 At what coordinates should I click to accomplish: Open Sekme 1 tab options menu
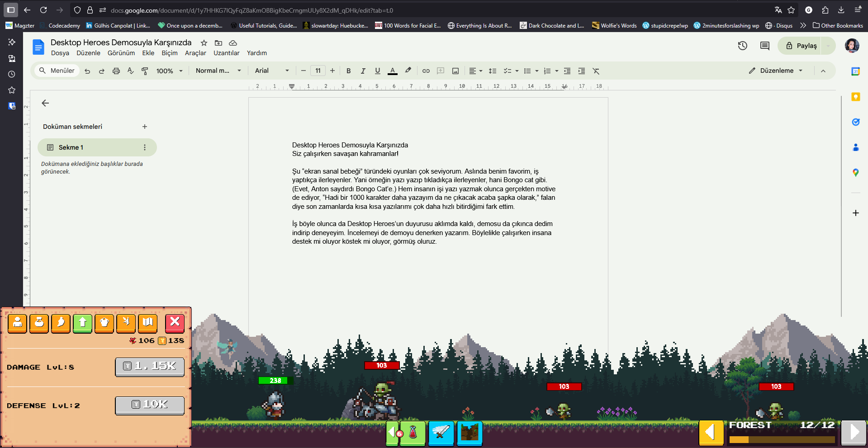(x=145, y=147)
